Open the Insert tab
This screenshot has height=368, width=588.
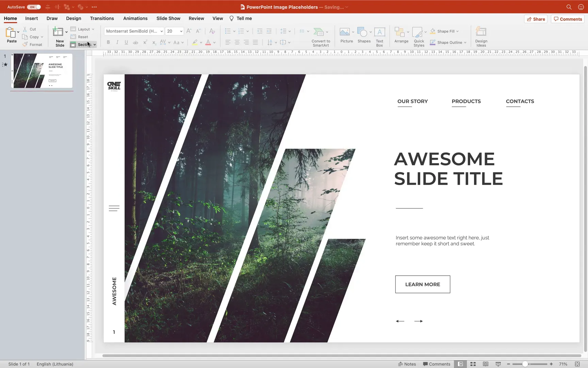click(x=31, y=18)
